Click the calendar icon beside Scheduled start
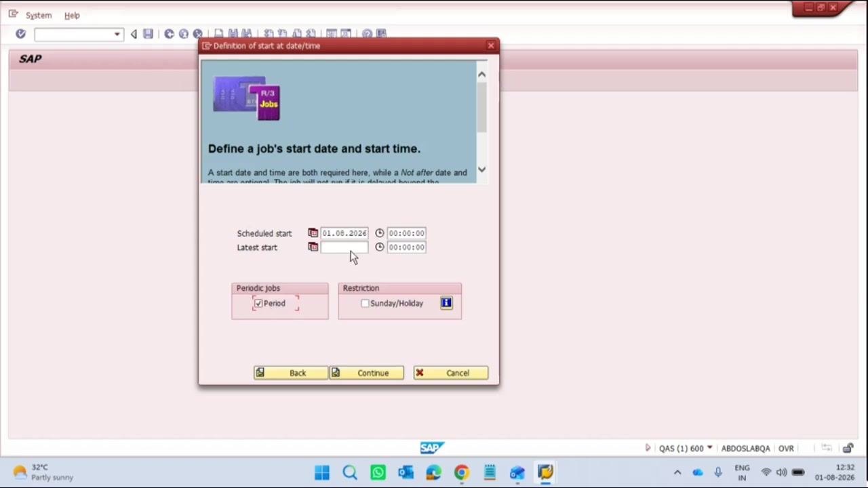The height and width of the screenshot is (488, 868). point(313,233)
